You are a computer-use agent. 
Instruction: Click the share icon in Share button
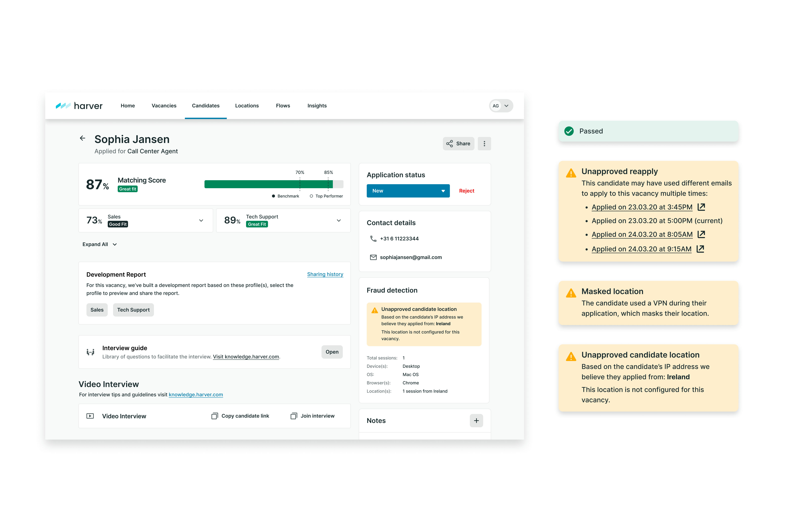(450, 143)
